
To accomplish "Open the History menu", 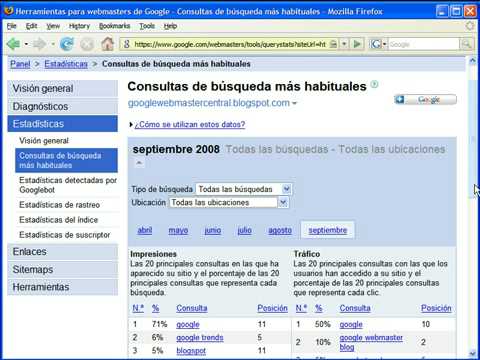I will click(79, 26).
